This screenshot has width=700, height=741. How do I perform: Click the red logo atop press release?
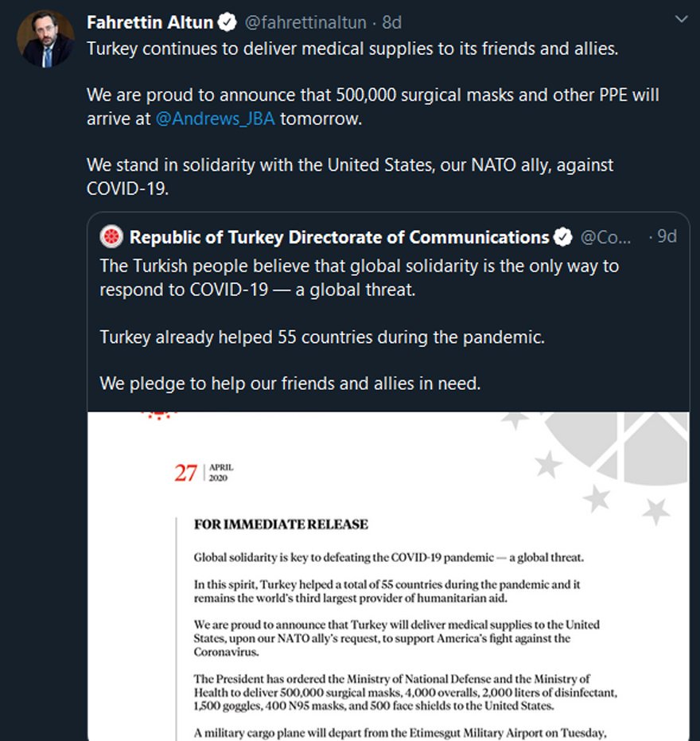click(159, 415)
